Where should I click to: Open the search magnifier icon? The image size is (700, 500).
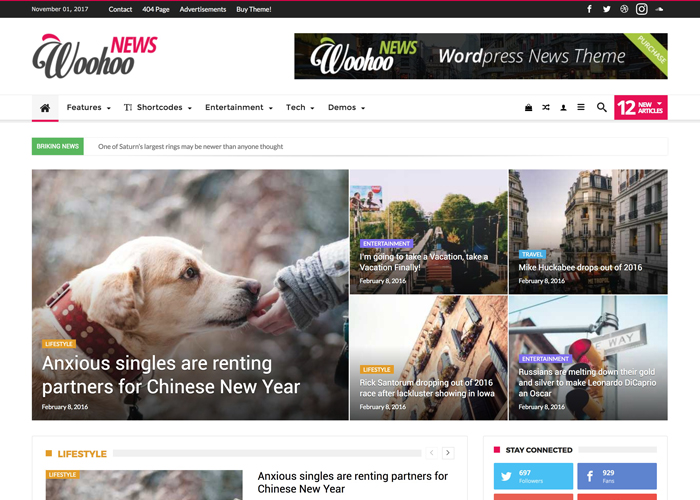click(602, 107)
